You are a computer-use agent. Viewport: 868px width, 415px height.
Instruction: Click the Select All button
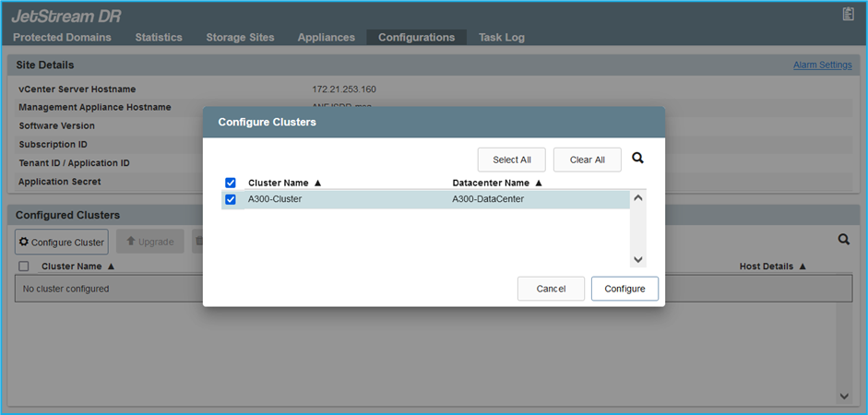click(512, 160)
